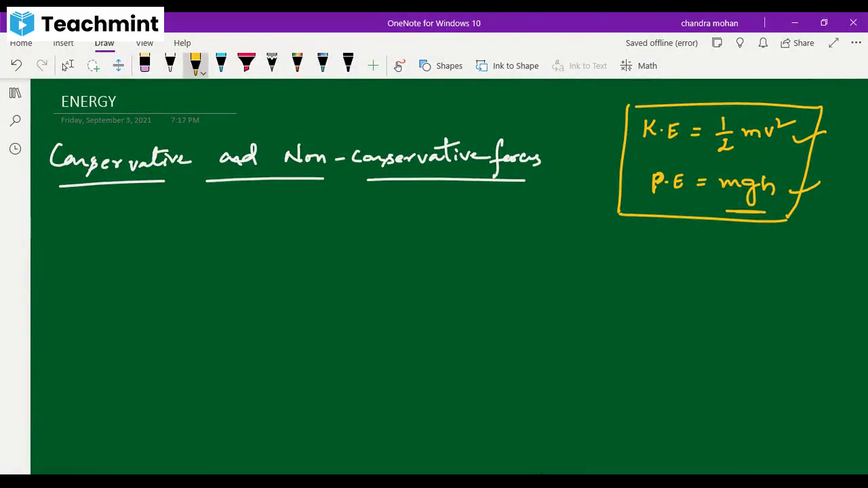Add a new pen with plus icon
This screenshot has height=488, width=868.
pos(373,65)
